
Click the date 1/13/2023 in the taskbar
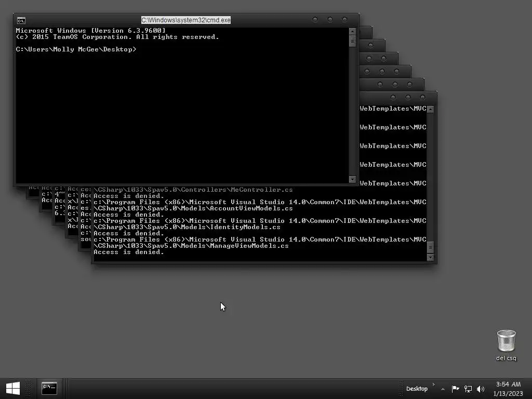point(508,394)
